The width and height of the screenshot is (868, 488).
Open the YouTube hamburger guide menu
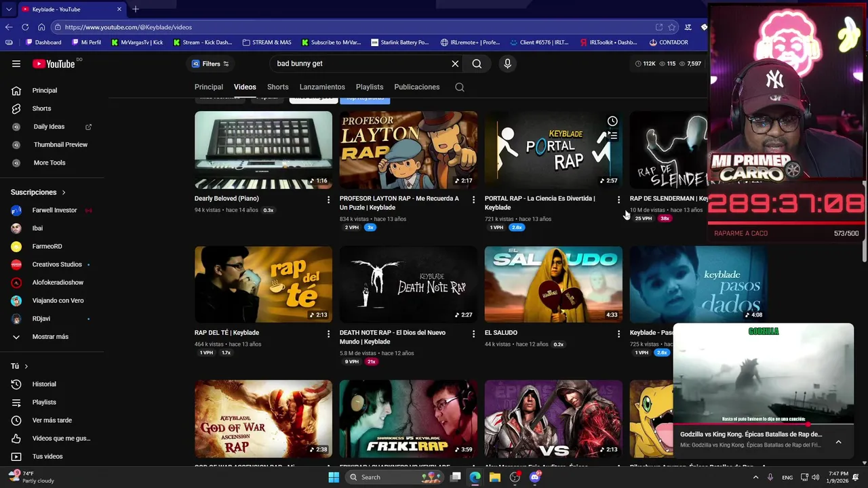coord(16,64)
